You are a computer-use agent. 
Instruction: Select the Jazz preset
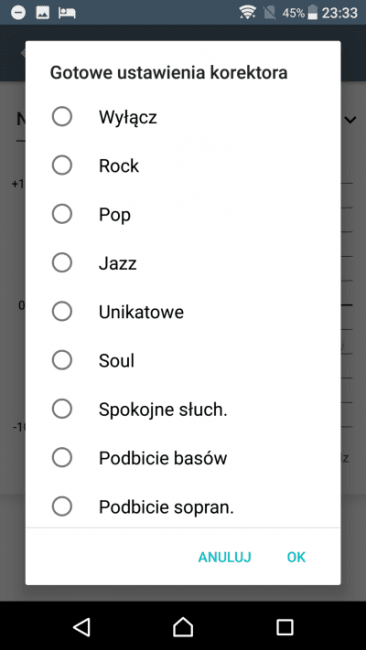(183, 263)
